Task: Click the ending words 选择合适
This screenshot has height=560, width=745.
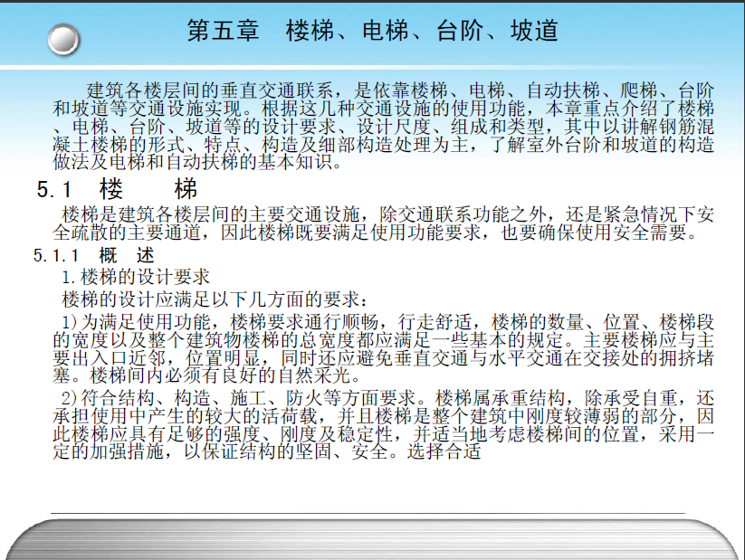Action: point(444,451)
